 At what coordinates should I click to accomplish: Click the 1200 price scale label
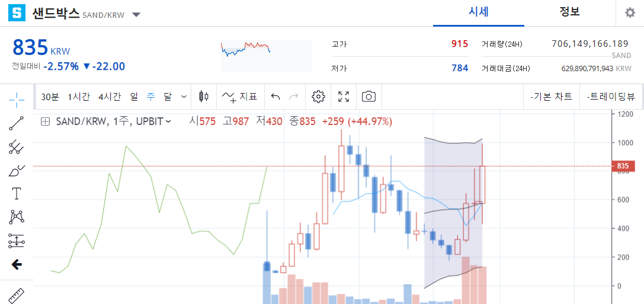tap(624, 114)
